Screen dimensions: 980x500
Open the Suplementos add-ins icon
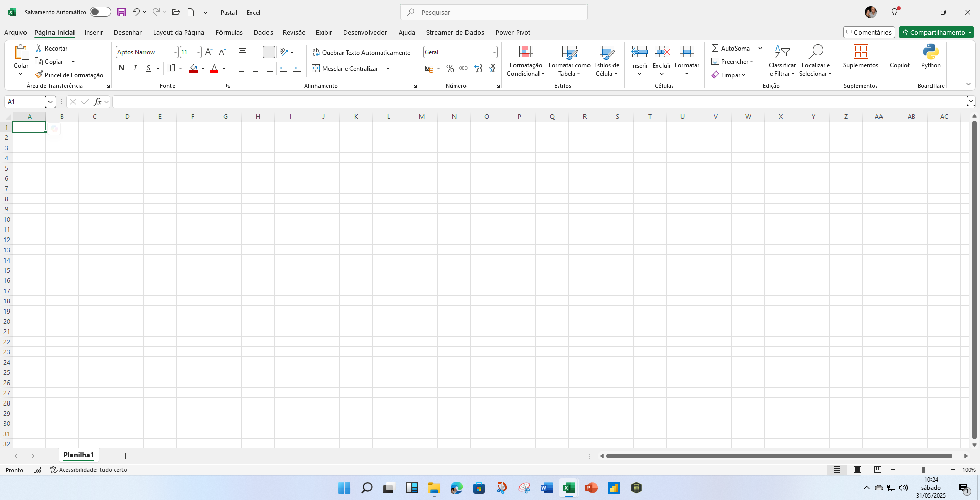coord(861,52)
